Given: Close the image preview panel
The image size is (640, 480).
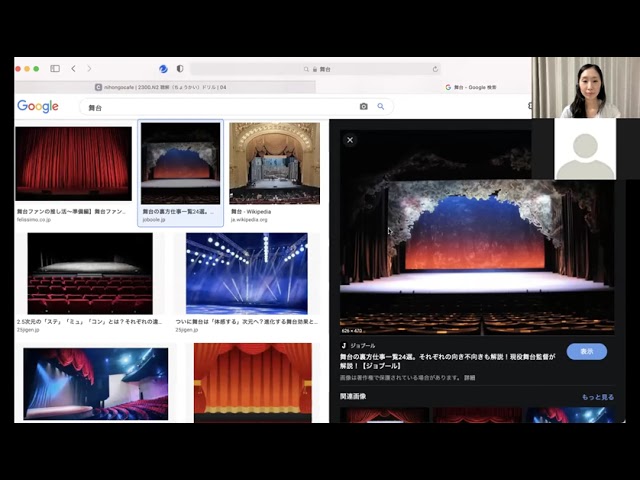Looking at the screenshot, I should click(350, 140).
